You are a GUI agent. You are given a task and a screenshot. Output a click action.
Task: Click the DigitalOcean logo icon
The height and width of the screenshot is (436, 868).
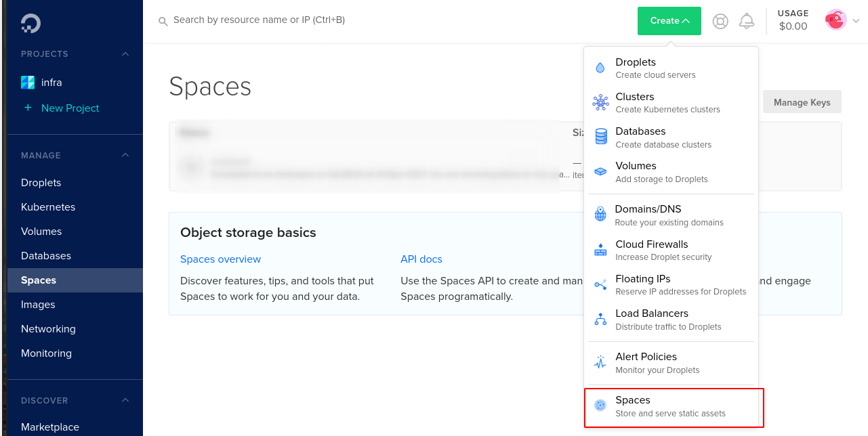(x=30, y=23)
